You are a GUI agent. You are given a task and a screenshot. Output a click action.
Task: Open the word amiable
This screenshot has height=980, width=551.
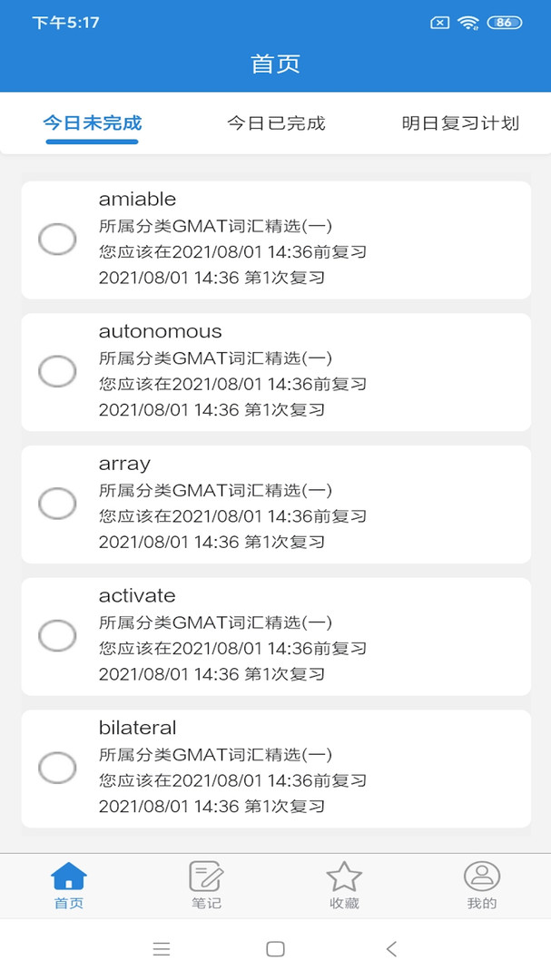(138, 200)
